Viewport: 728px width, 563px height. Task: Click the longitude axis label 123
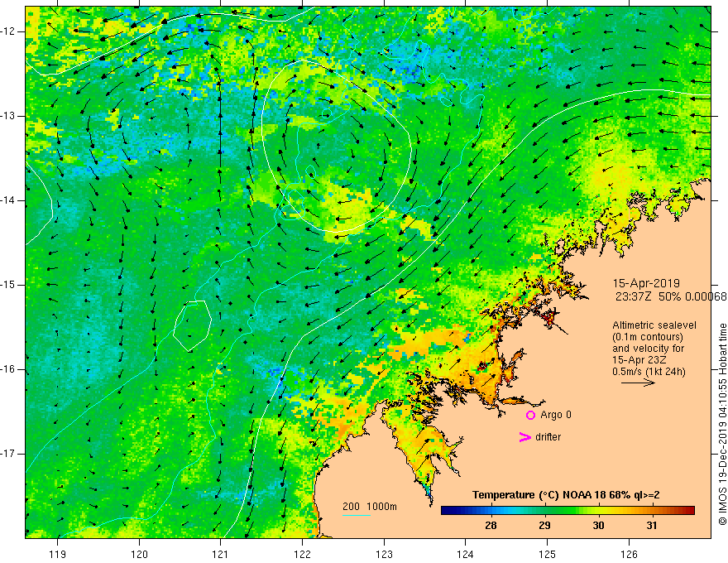point(384,554)
